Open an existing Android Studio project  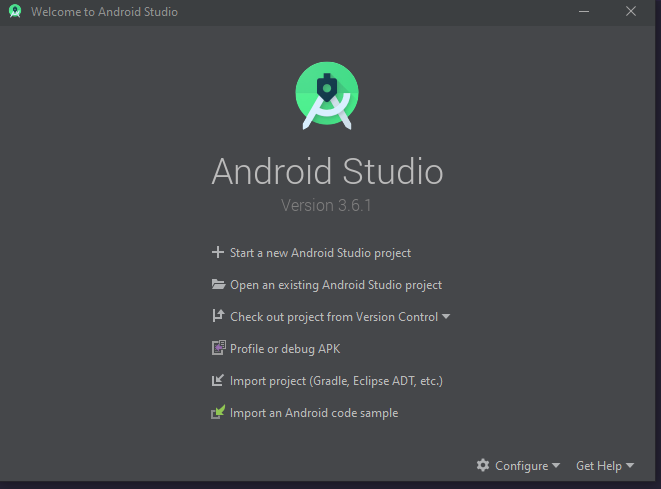336,285
